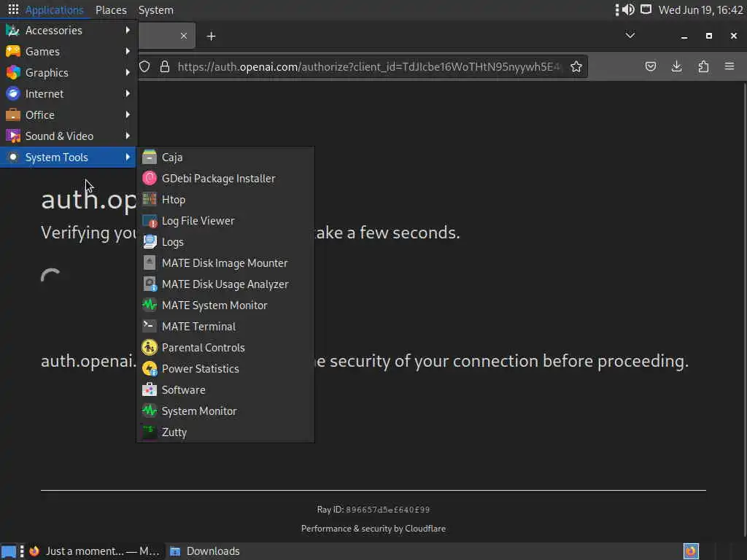Image resolution: width=747 pixels, height=560 pixels.
Task: Start MATE System Monitor icon
Action: (x=149, y=305)
